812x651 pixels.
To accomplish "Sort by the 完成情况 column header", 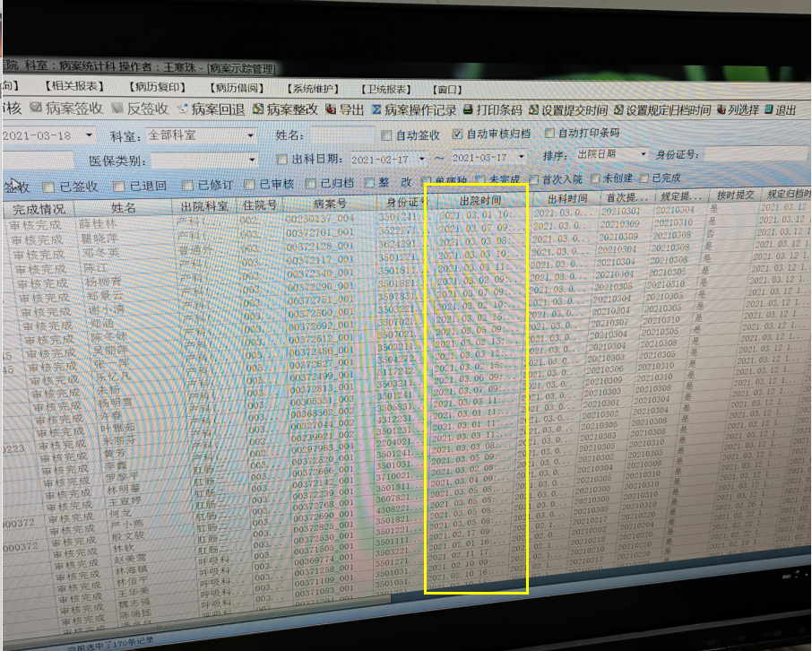I will (x=39, y=209).
